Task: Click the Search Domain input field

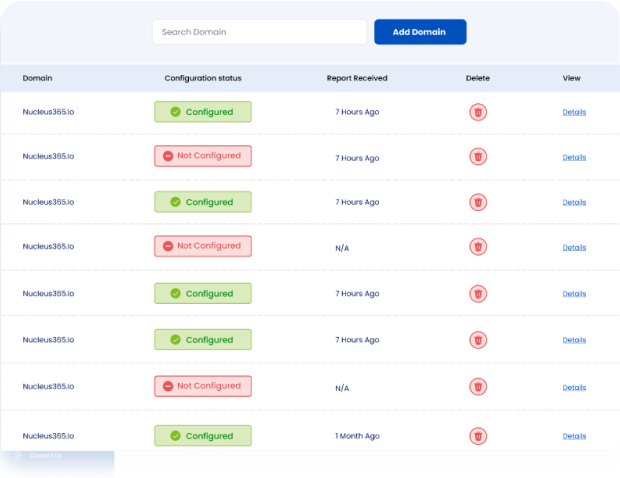Action: (x=259, y=32)
